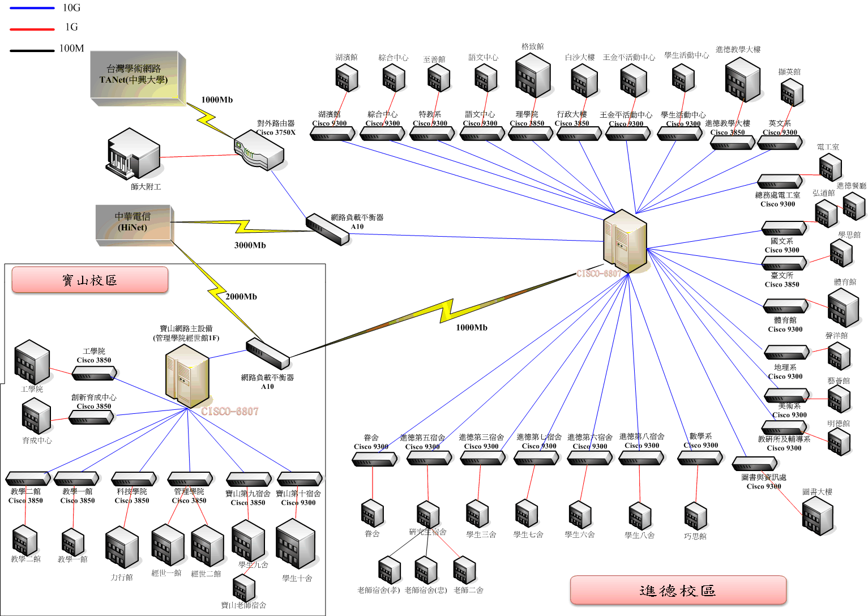Select the 經世一館 building icon

point(168,545)
